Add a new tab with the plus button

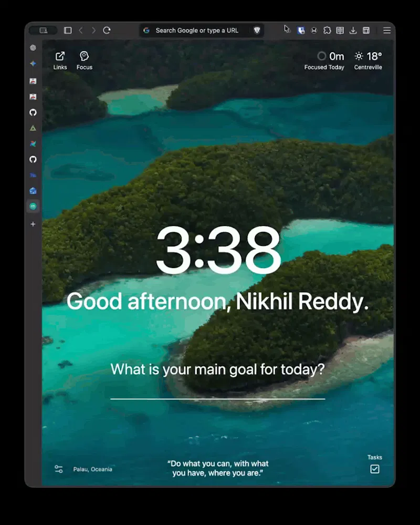click(33, 224)
